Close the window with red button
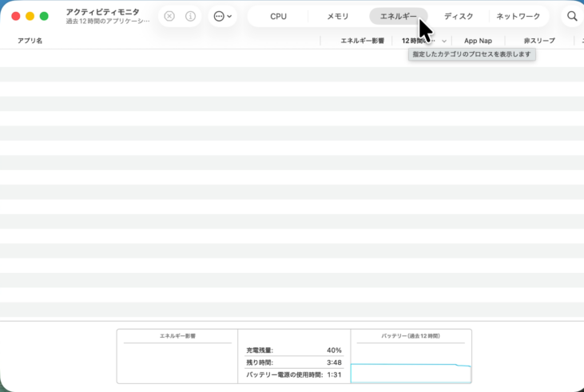This screenshot has height=392, width=584. coord(16,16)
